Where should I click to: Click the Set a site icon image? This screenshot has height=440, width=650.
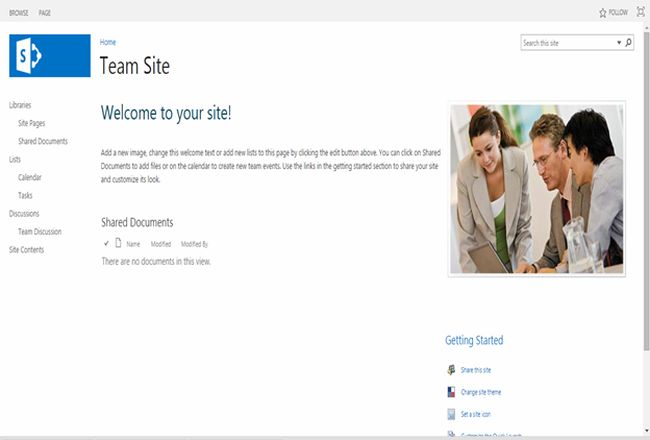tap(451, 414)
